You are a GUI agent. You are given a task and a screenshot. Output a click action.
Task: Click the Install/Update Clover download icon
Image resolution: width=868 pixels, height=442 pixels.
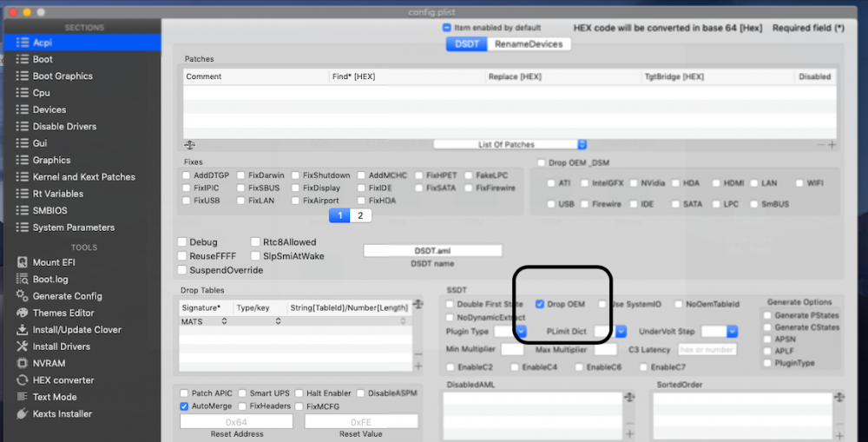[x=23, y=330]
